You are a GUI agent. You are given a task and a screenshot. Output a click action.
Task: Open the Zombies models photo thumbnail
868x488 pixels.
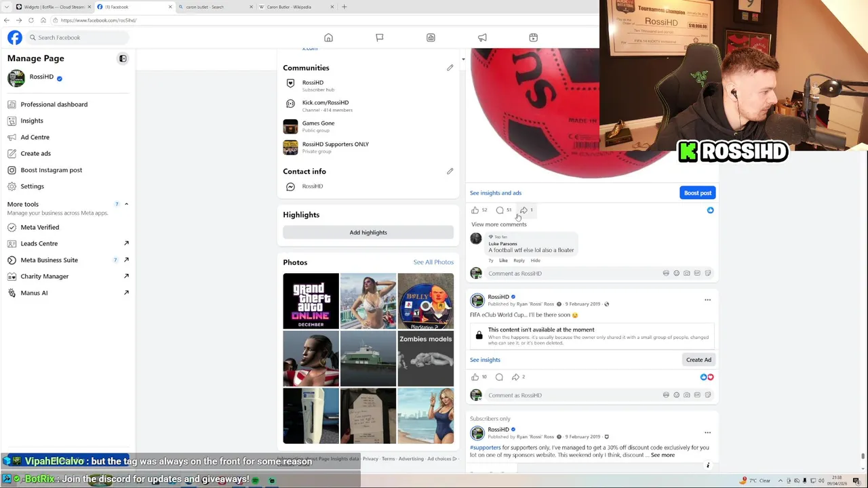click(x=425, y=359)
